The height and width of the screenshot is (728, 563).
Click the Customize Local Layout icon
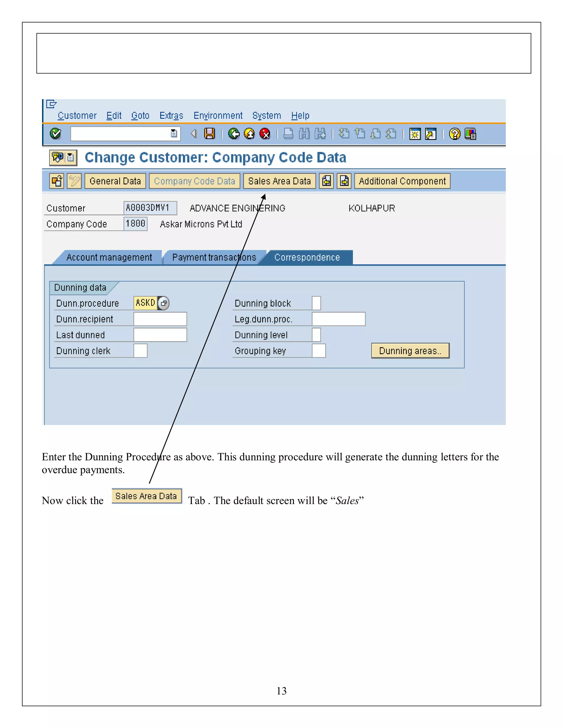[x=470, y=134]
